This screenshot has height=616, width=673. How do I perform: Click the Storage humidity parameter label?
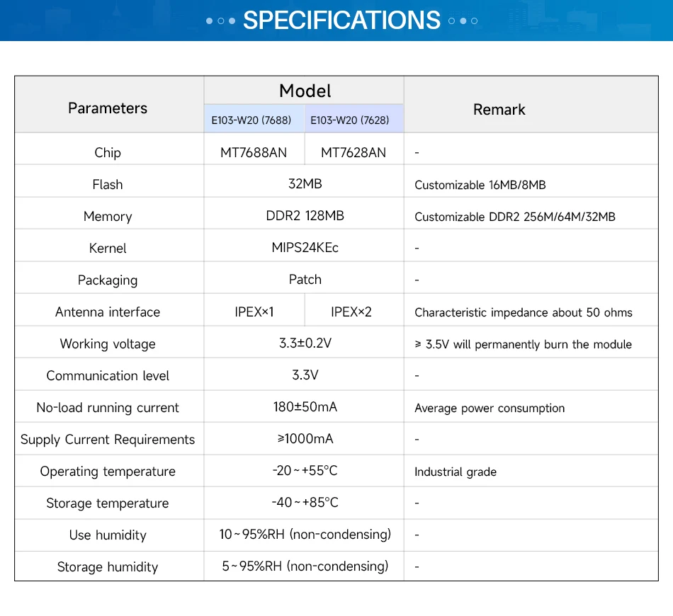pos(108,567)
